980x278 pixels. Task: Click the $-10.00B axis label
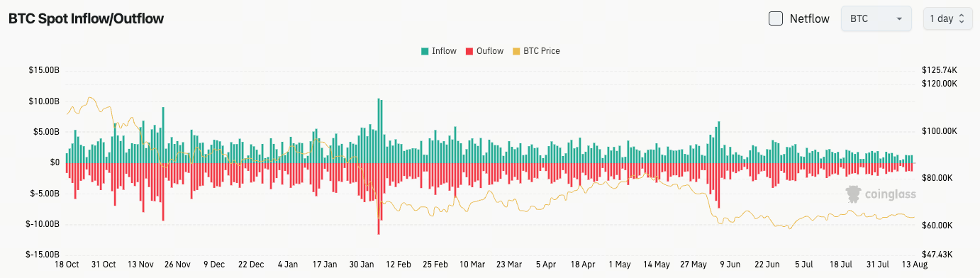pos(42,223)
